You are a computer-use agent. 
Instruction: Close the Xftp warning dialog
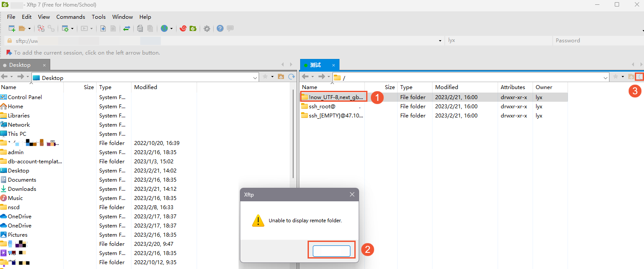352,194
